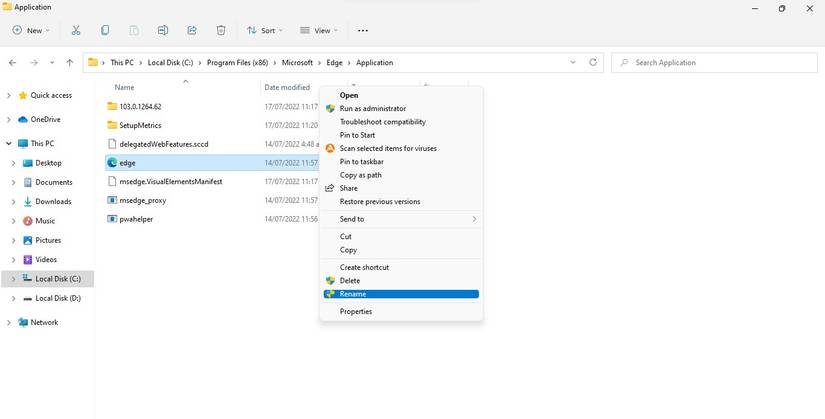The width and height of the screenshot is (825, 419).
Task: Click the edge application icon
Action: (x=112, y=163)
